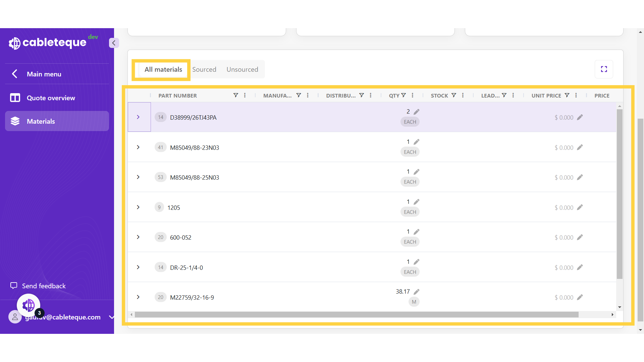The image size is (644, 362).
Task: Edit unit price for M85049/88-23N03
Action: point(580,147)
